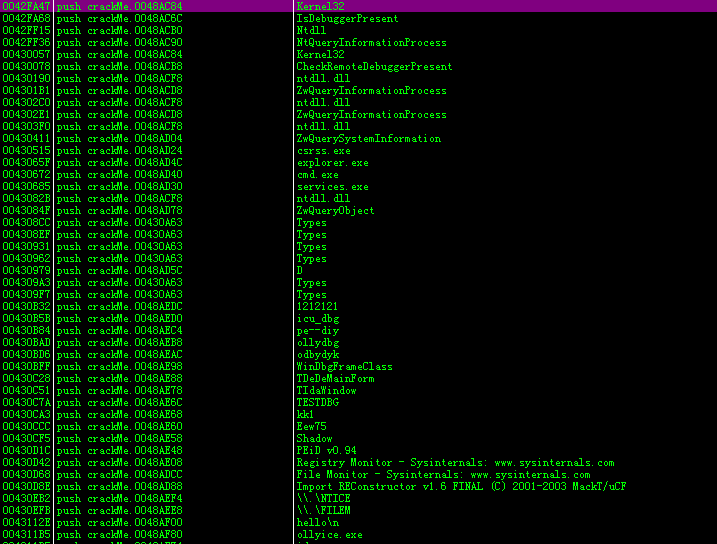Select the PEiD v0.94 string

coord(326,451)
